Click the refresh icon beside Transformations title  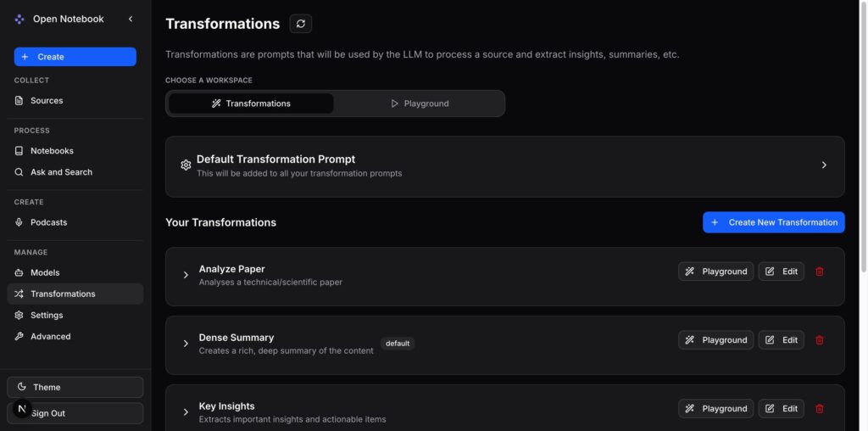[x=300, y=24]
